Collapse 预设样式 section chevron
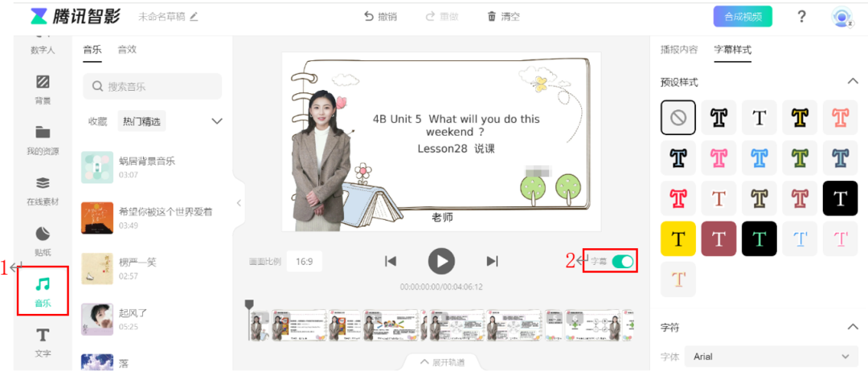 (853, 82)
